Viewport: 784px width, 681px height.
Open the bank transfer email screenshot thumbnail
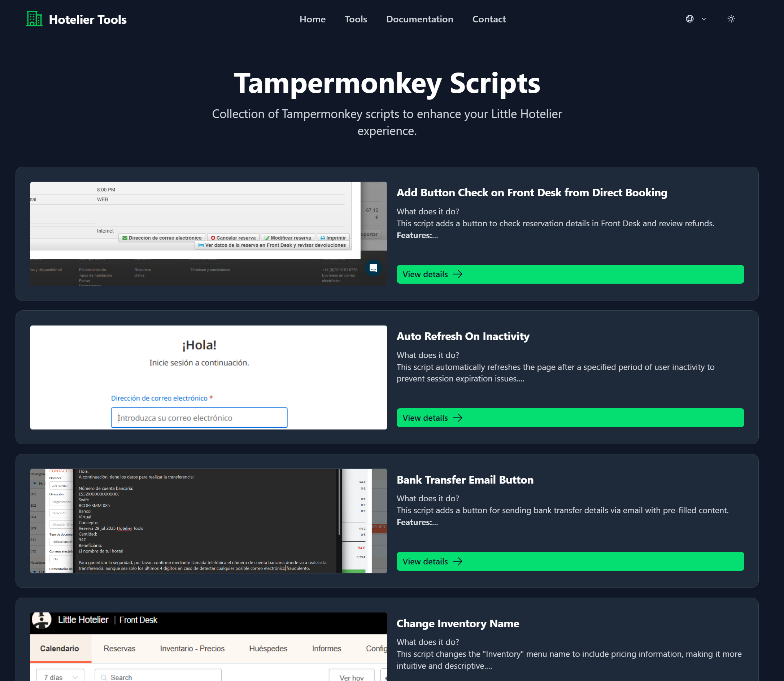(208, 521)
